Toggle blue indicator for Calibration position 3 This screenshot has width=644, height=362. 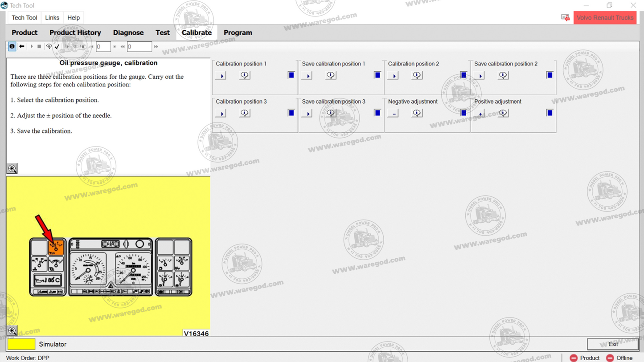[291, 113]
